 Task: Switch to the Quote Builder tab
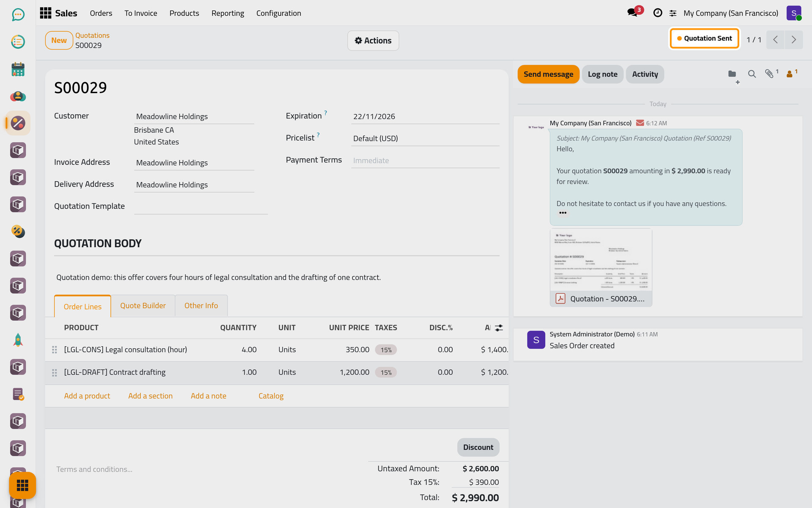(143, 306)
